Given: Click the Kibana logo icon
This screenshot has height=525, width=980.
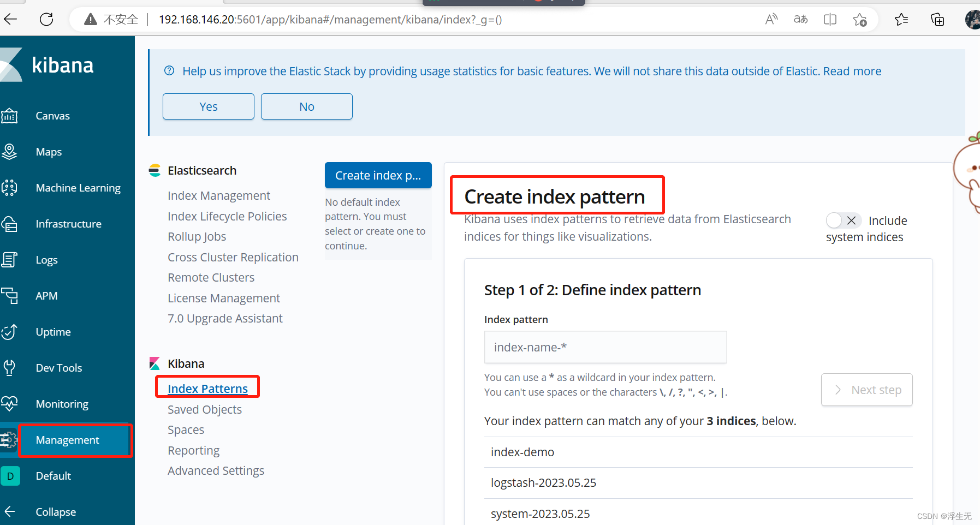Looking at the screenshot, I should pyautogui.click(x=11, y=65).
